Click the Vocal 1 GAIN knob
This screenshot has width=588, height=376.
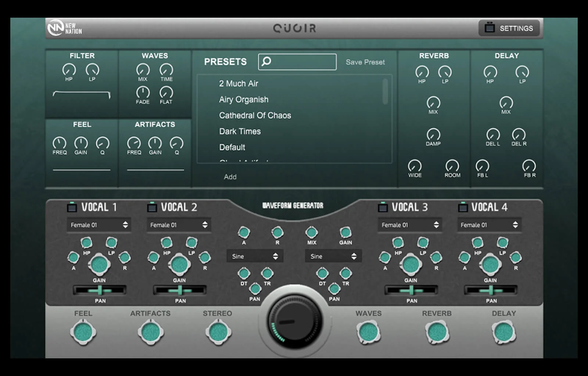coord(99,265)
